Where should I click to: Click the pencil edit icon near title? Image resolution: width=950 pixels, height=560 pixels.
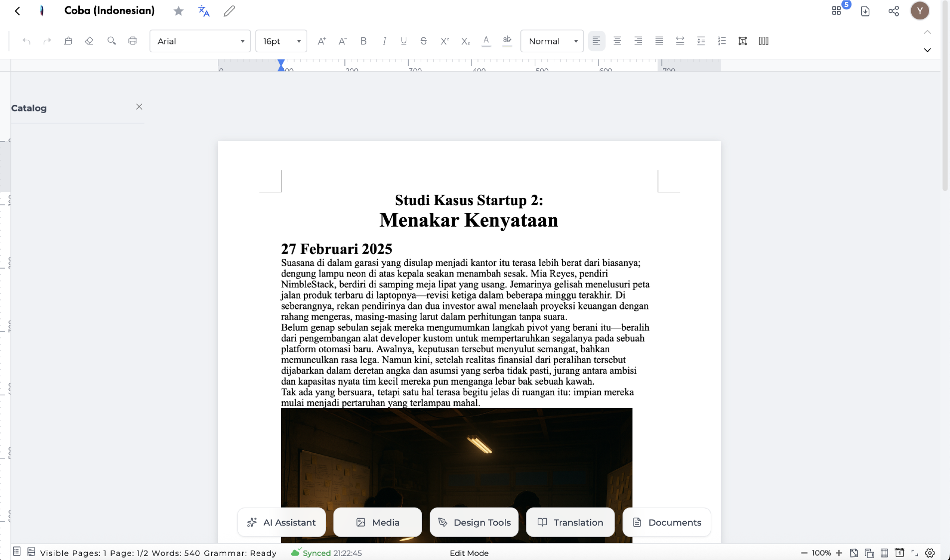[x=229, y=11]
